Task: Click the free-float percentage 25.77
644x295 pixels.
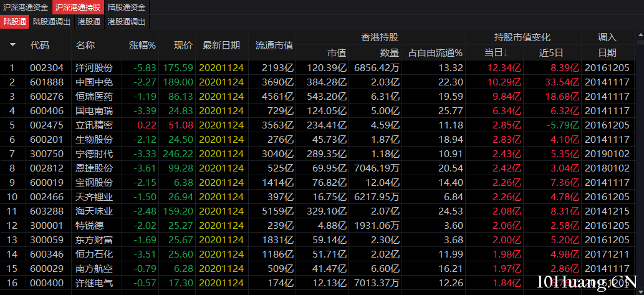Action: [x=451, y=111]
